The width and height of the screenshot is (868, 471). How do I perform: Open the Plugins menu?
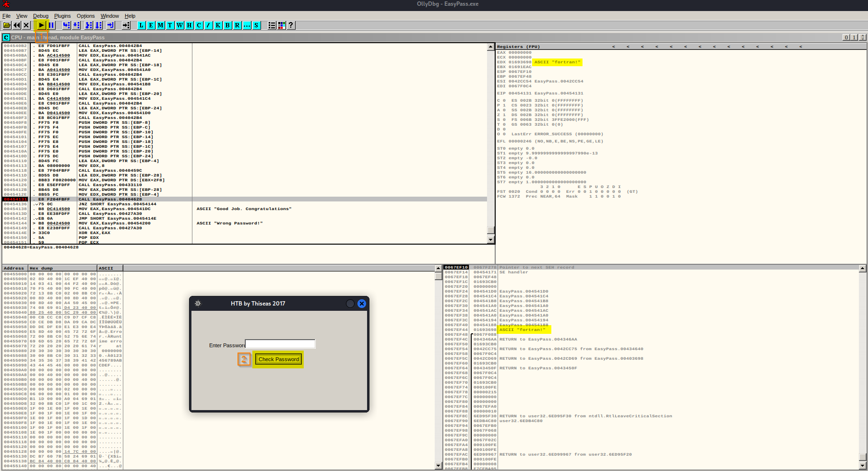(62, 16)
